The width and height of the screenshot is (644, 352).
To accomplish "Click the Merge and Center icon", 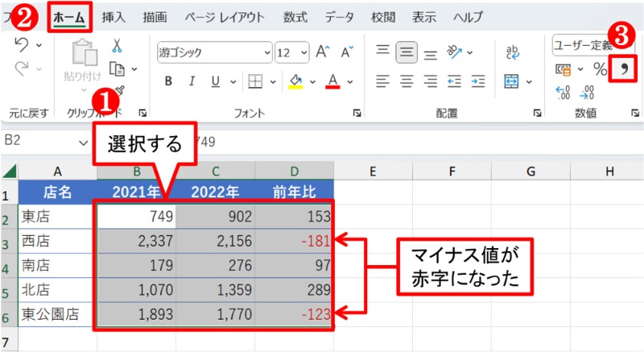I will (x=511, y=81).
